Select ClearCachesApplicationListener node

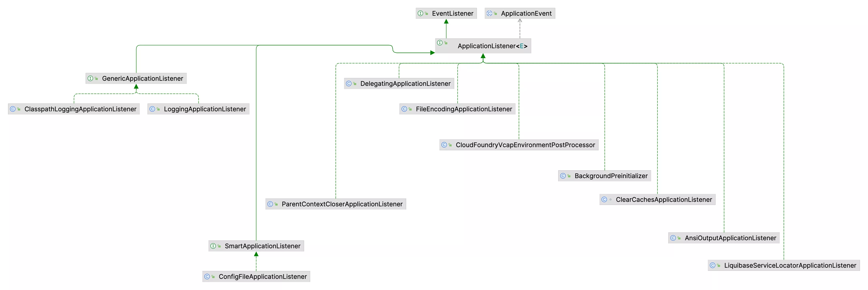point(657,199)
